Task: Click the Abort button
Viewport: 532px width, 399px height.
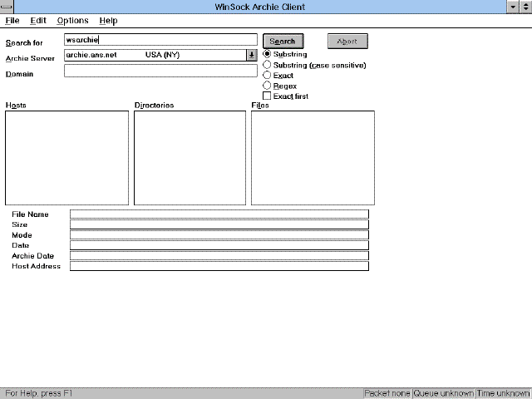Action: click(347, 41)
